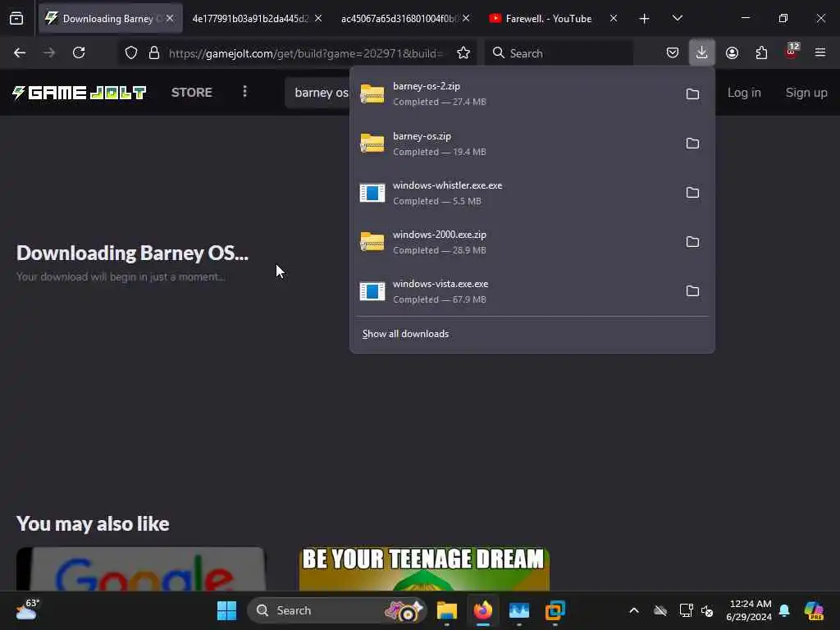Click the Game Jolt logo

coord(80,93)
